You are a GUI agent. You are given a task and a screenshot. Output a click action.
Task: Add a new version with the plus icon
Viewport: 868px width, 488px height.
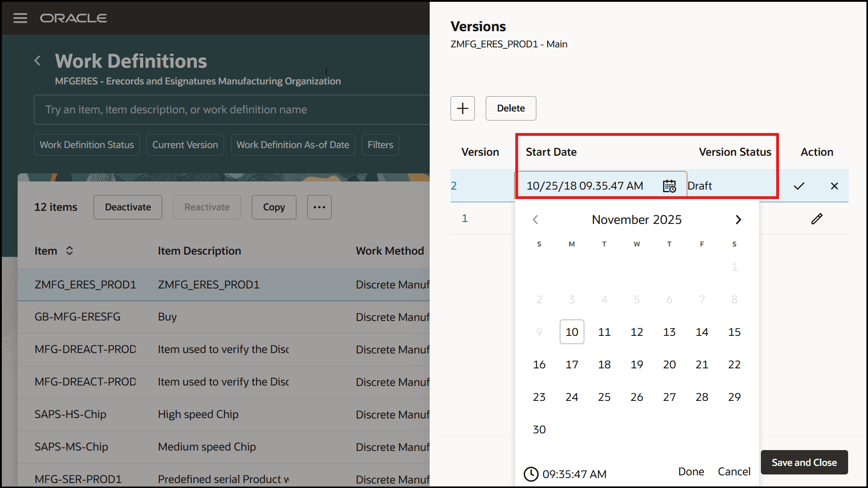click(462, 108)
